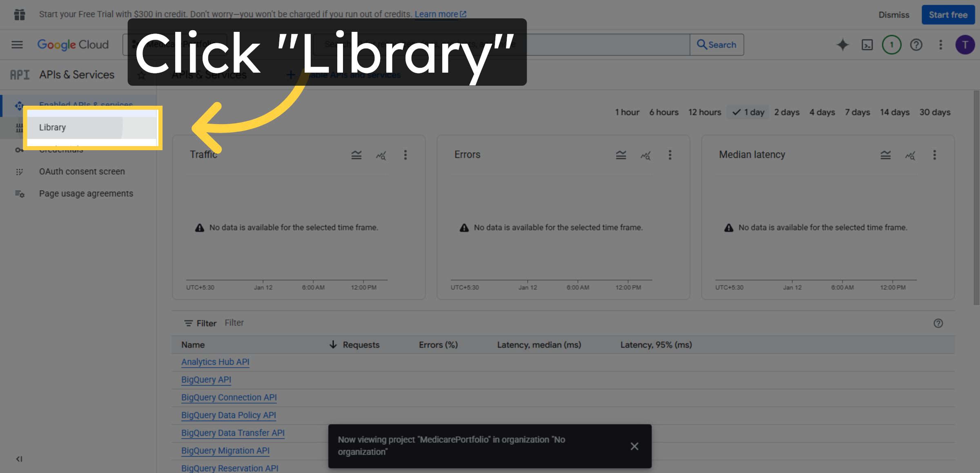Open OAuth consent screen page

tap(82, 171)
